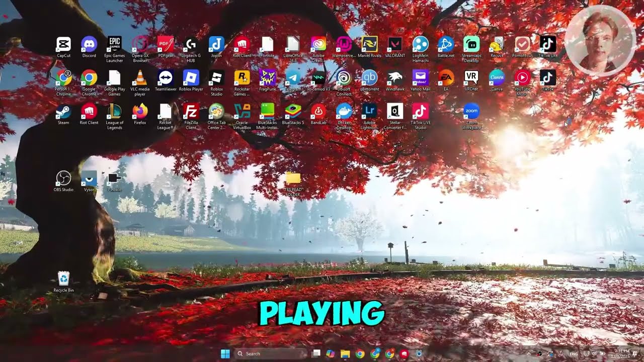This screenshot has width=644, height=362.
Task: Select the Battle.net shortcut
Action: tap(446, 44)
